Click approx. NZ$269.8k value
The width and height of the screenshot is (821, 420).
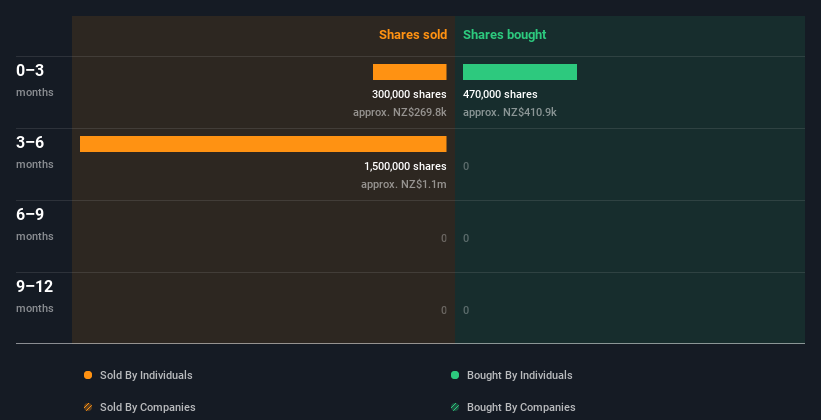400,112
